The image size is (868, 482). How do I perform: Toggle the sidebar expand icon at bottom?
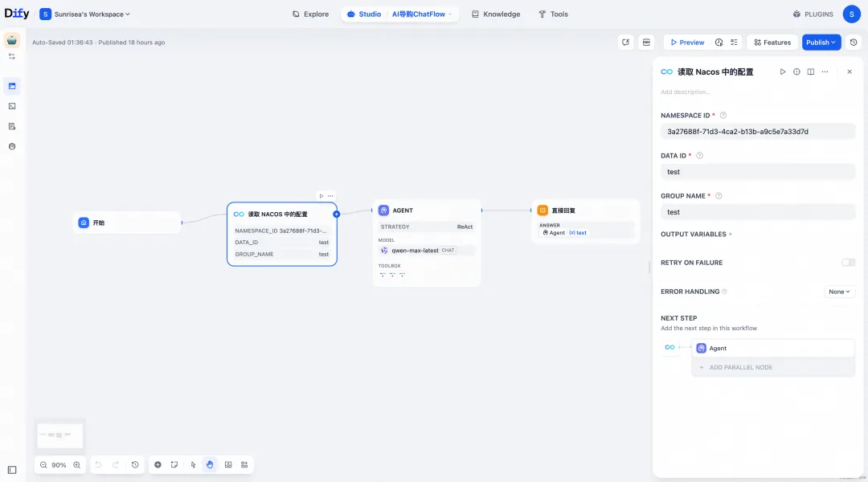[x=11, y=470]
